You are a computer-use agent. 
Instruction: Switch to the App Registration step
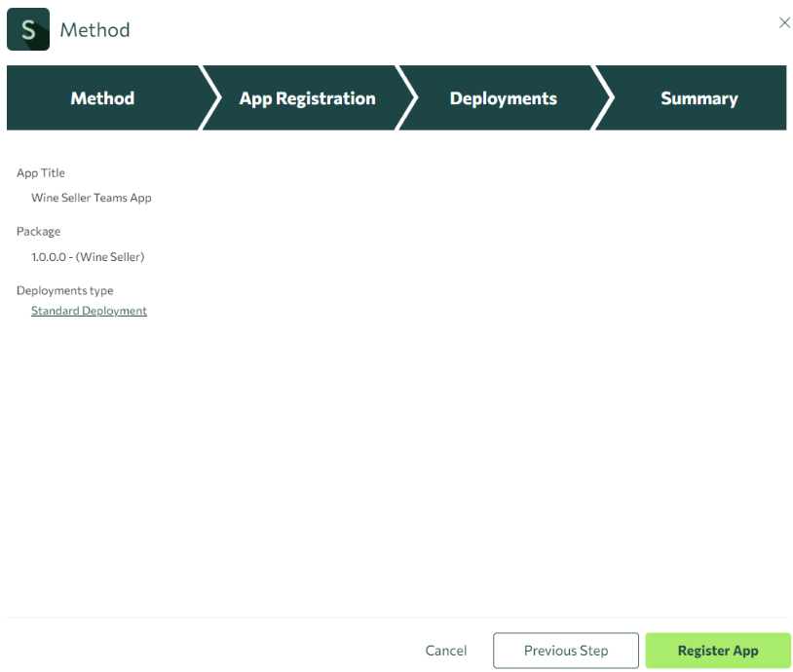point(307,98)
